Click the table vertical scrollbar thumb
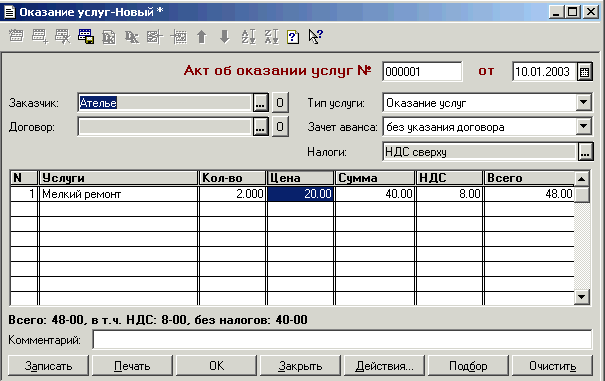The width and height of the screenshot is (605, 381). click(582, 194)
